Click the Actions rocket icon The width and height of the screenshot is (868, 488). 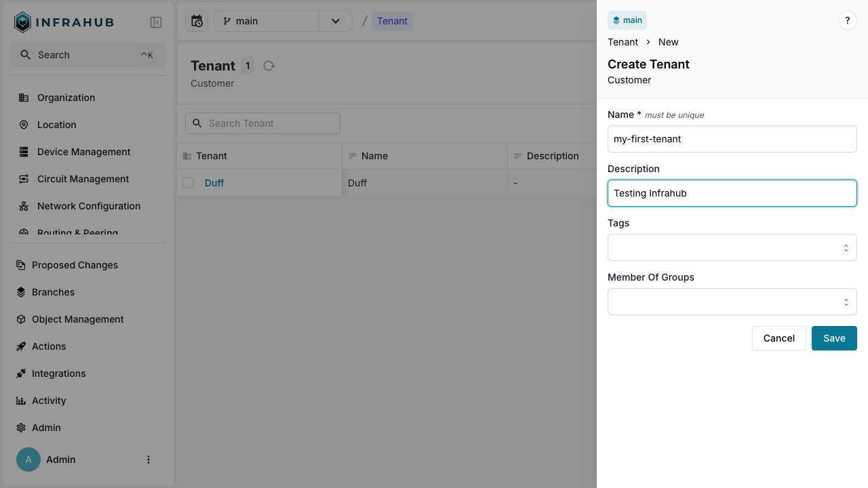21,346
